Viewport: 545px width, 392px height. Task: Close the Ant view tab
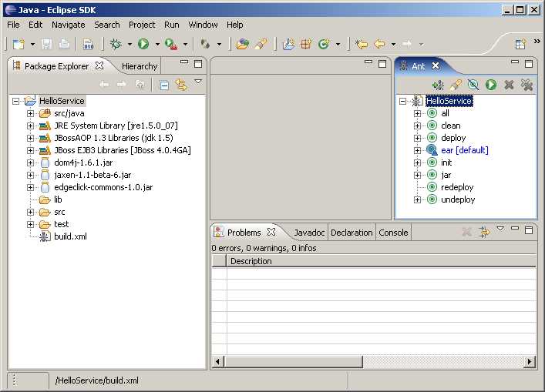coord(436,65)
